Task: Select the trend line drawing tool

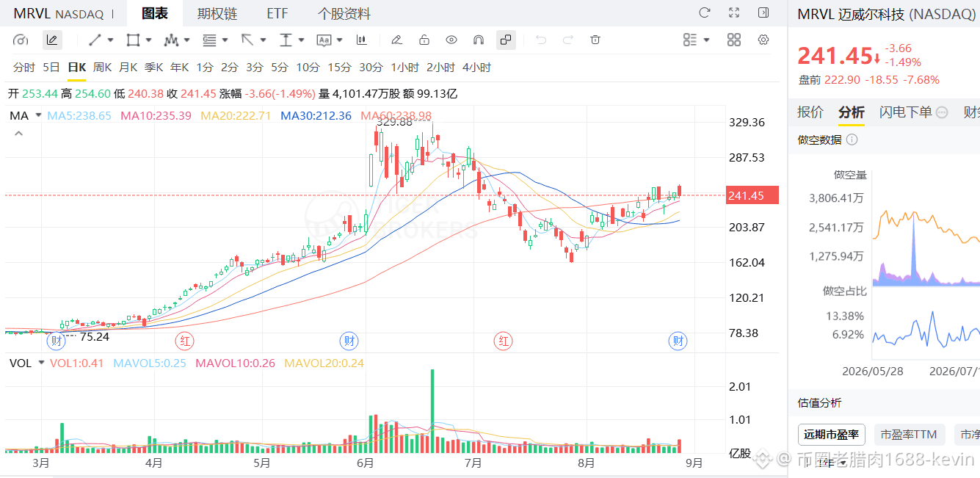Action: click(x=95, y=40)
